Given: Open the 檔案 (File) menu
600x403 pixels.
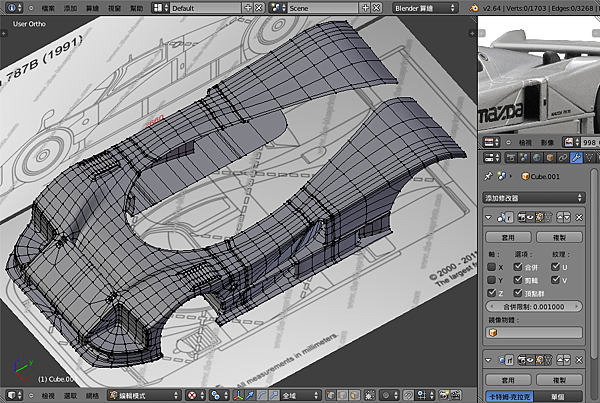Looking at the screenshot, I should tap(48, 8).
